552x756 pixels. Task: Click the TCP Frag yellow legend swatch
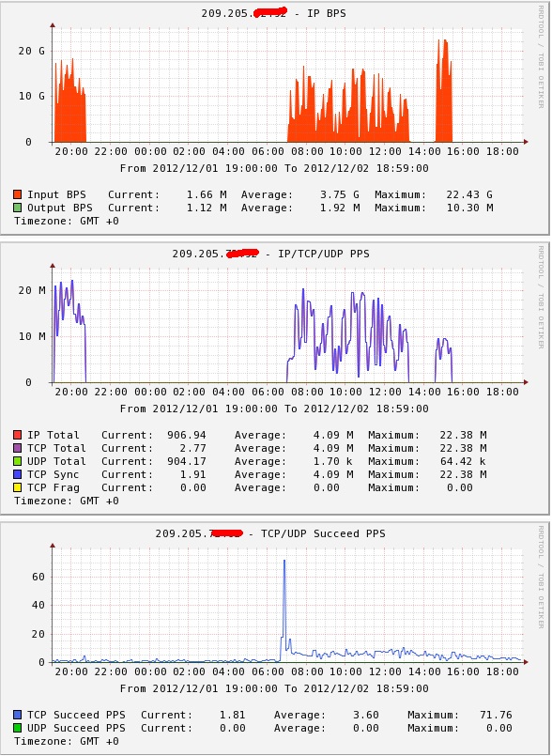[x=18, y=488]
